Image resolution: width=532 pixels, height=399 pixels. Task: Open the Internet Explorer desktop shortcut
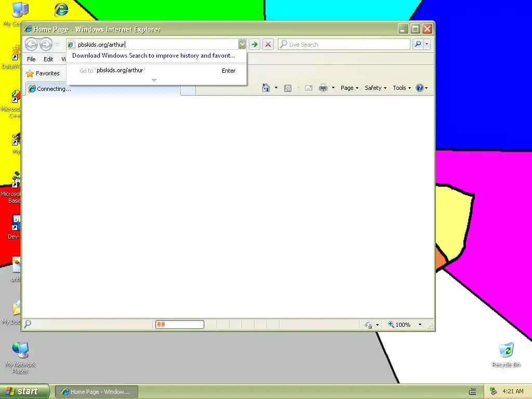61,9
